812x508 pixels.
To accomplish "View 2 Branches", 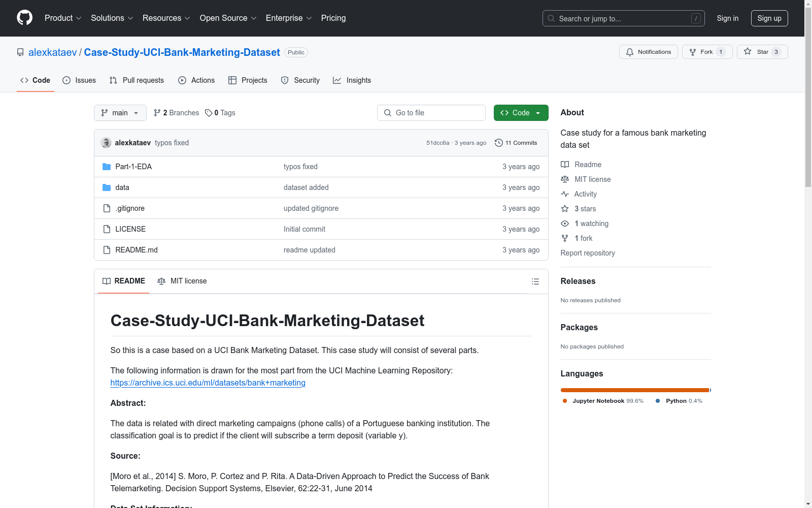I will tap(177, 113).
